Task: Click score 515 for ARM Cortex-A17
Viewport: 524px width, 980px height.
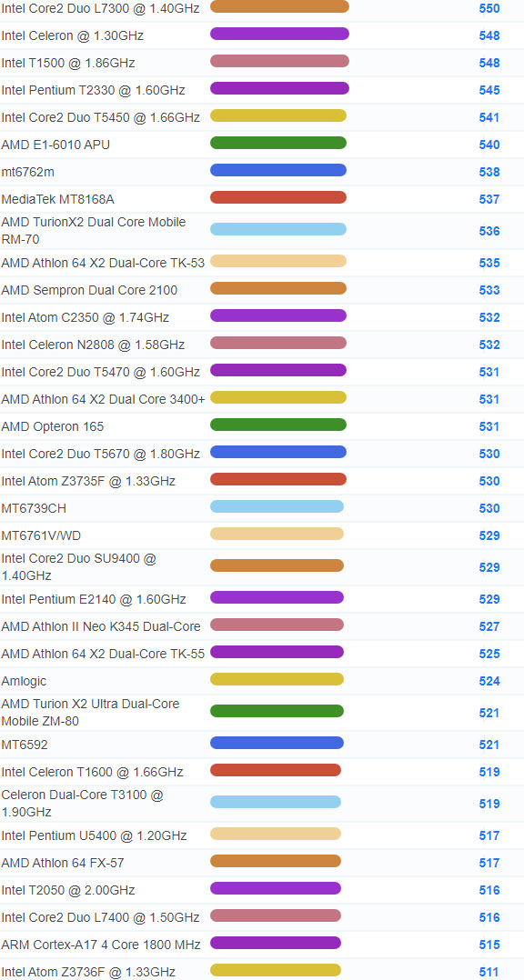Action: [489, 945]
